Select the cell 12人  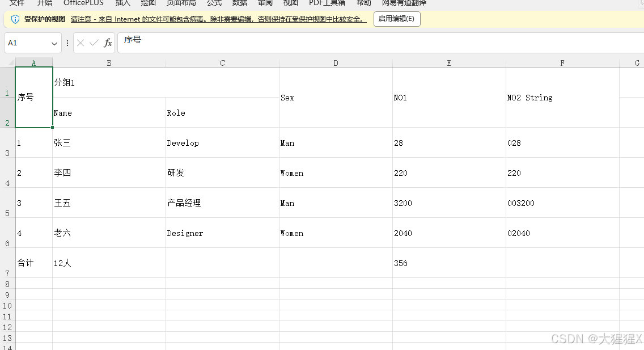tap(109, 263)
